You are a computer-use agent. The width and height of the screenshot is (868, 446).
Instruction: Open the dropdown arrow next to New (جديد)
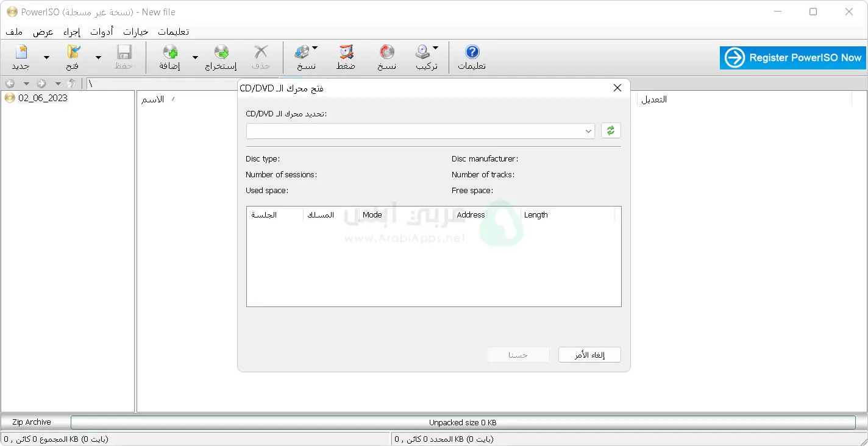(46, 58)
